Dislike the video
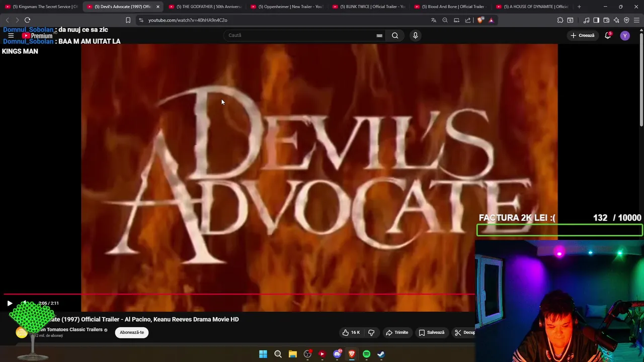Screen dimensions: 644x362 coord(371,332)
